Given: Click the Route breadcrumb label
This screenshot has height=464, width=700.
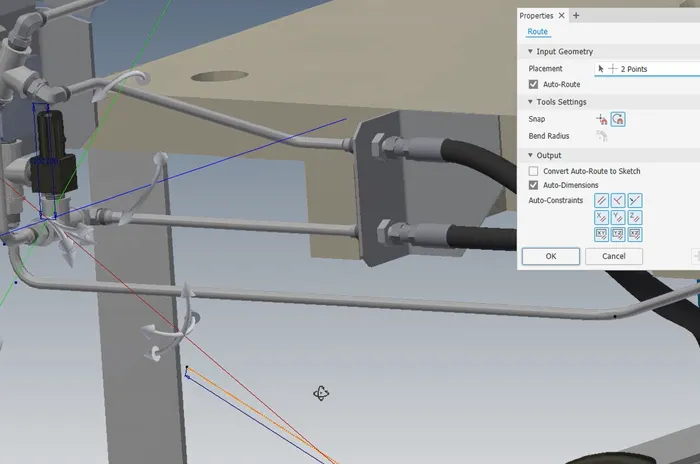Looking at the screenshot, I should click(x=537, y=32).
